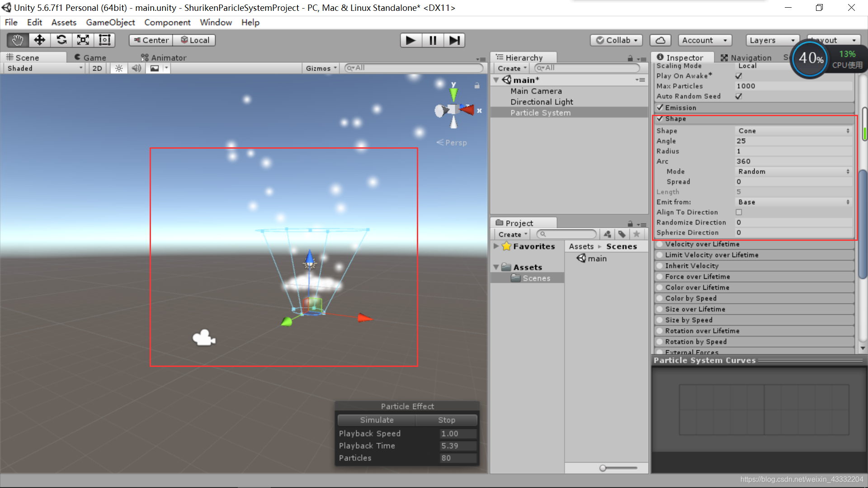
Task: Disable the Shape module checkbox
Action: click(x=660, y=118)
